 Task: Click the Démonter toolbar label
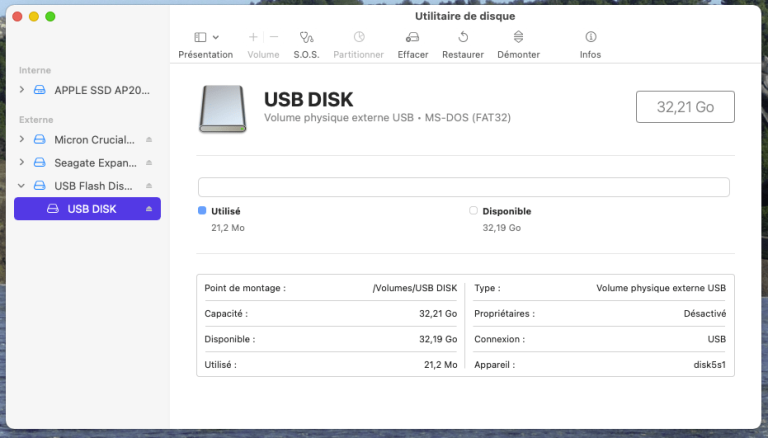point(519,54)
